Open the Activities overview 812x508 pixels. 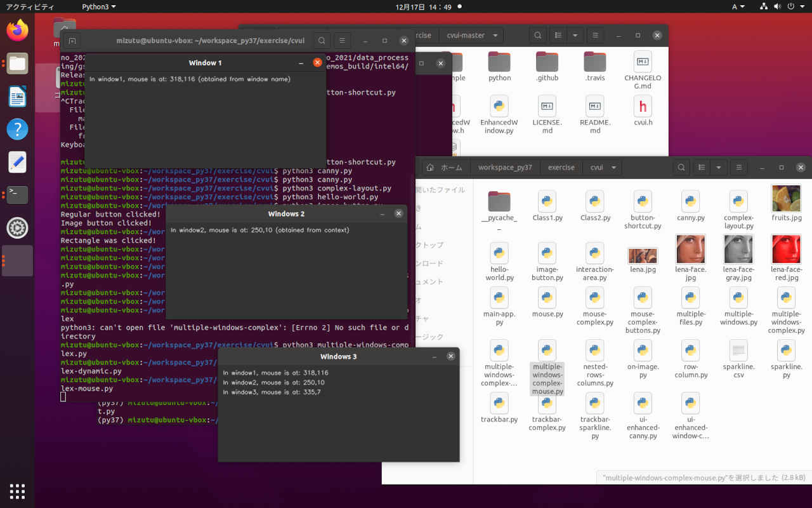click(30, 6)
